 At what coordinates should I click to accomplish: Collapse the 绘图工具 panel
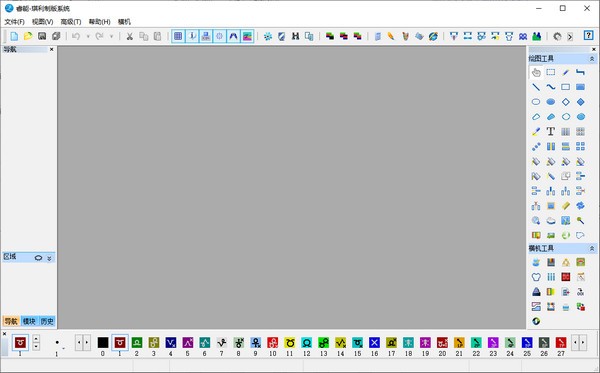592,59
